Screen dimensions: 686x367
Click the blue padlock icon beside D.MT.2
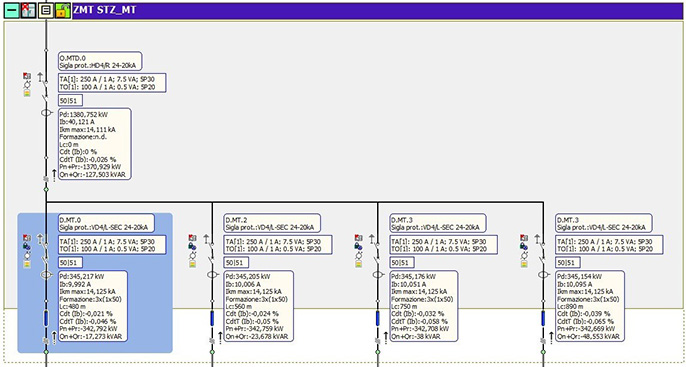tap(192, 246)
